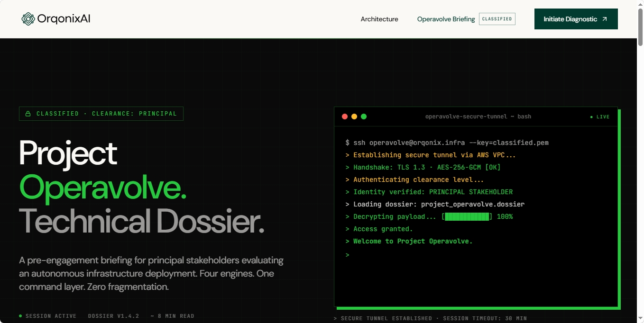Click the 'Technical Dossier.' heading
The height and width of the screenshot is (323, 644).
[141, 221]
